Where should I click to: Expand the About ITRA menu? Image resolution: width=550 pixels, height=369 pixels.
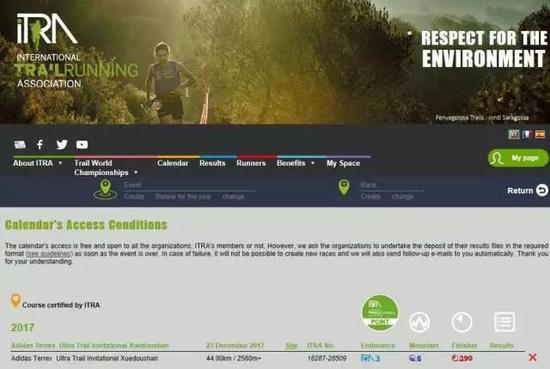point(38,163)
